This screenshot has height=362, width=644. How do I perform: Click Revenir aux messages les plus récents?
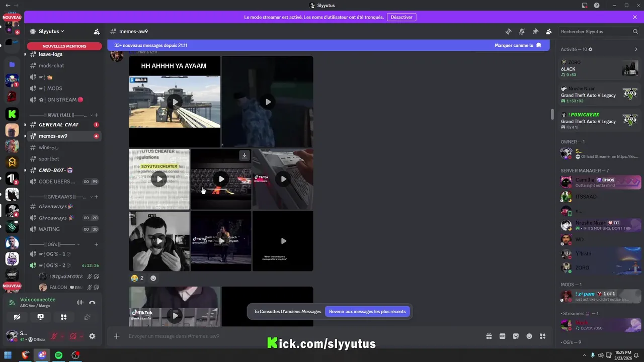coord(367,312)
